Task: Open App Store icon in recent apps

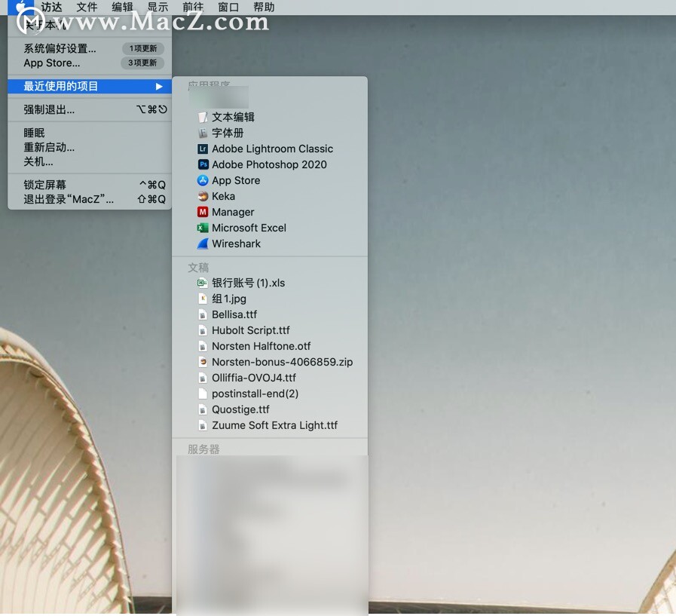Action: pyautogui.click(x=203, y=180)
